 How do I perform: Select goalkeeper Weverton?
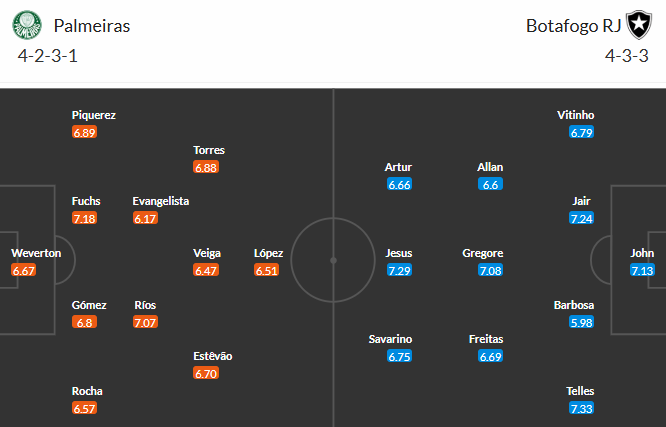(x=36, y=253)
